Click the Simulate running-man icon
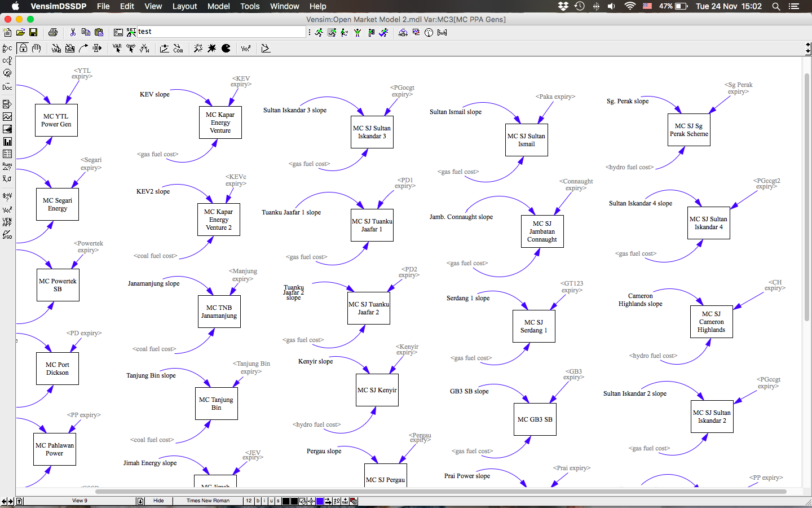The width and height of the screenshot is (812, 508). [319, 32]
